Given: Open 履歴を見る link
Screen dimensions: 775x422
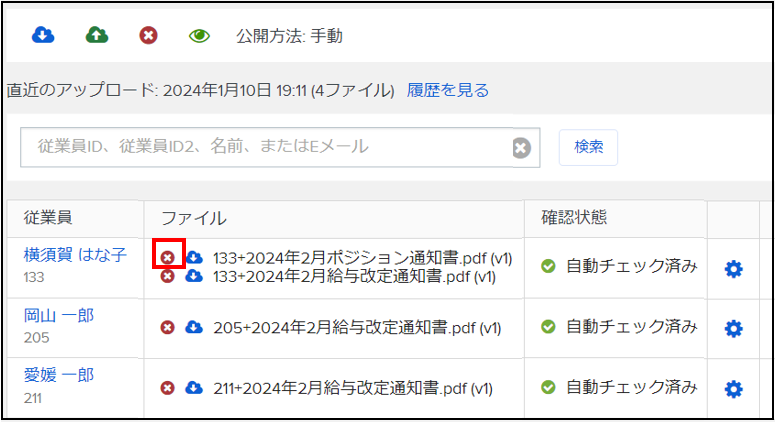Looking at the screenshot, I should (448, 90).
